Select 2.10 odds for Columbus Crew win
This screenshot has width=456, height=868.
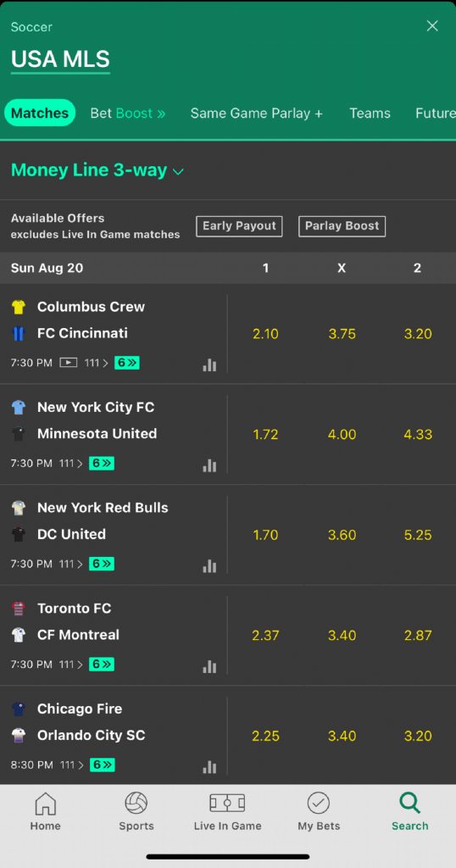(265, 334)
